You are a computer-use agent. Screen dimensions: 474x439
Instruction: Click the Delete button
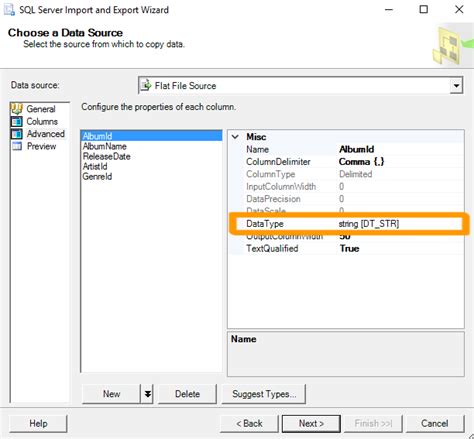[x=187, y=394]
